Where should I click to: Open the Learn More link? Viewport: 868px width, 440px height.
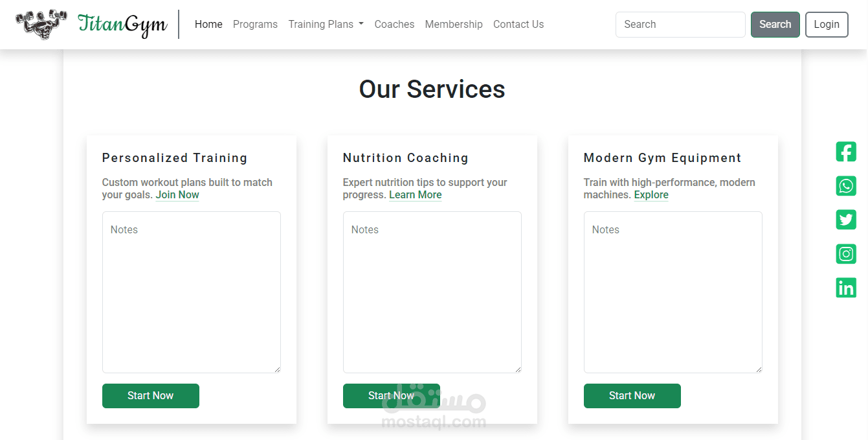pyautogui.click(x=415, y=195)
